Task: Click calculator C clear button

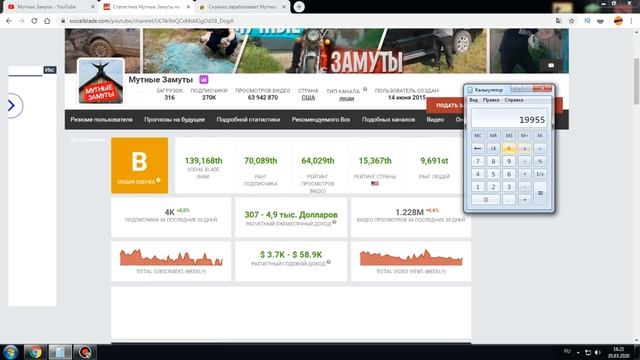Action: click(509, 148)
